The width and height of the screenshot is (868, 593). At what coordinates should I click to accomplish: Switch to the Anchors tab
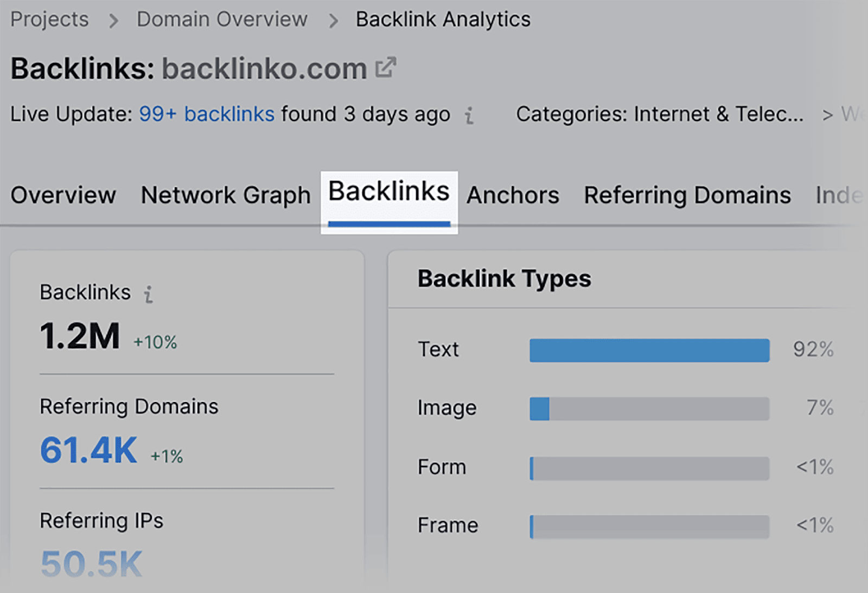(x=512, y=195)
